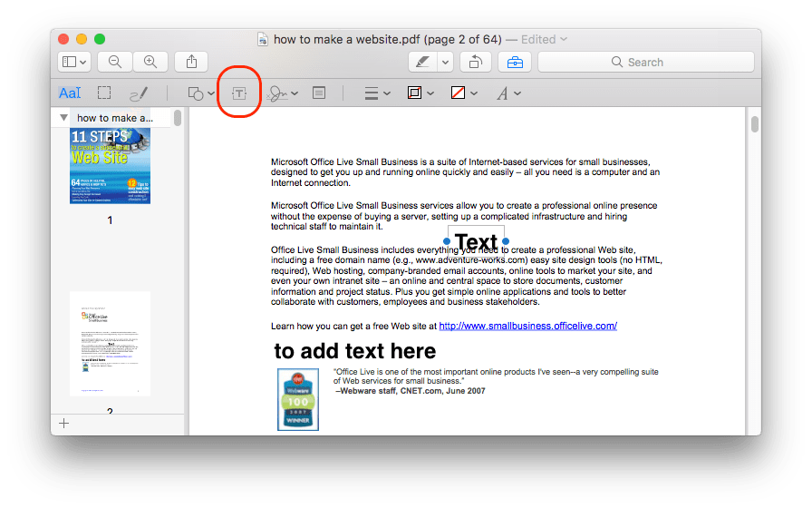
Task: Open the highlight color dropdown arrow
Action: pos(445,63)
